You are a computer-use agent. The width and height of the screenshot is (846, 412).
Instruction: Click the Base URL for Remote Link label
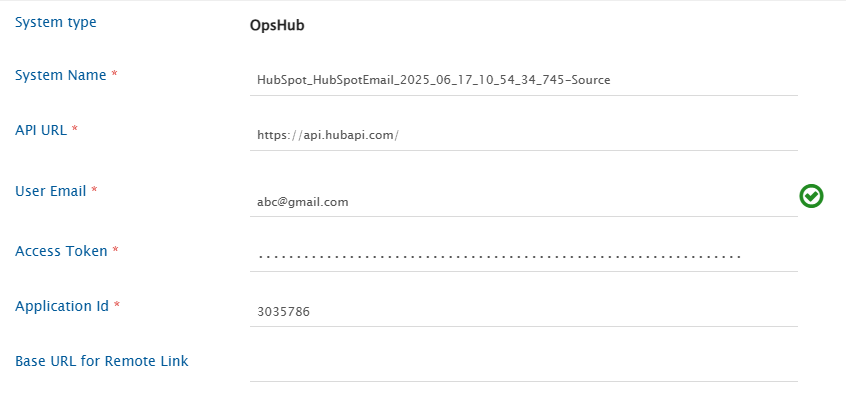[102, 361]
